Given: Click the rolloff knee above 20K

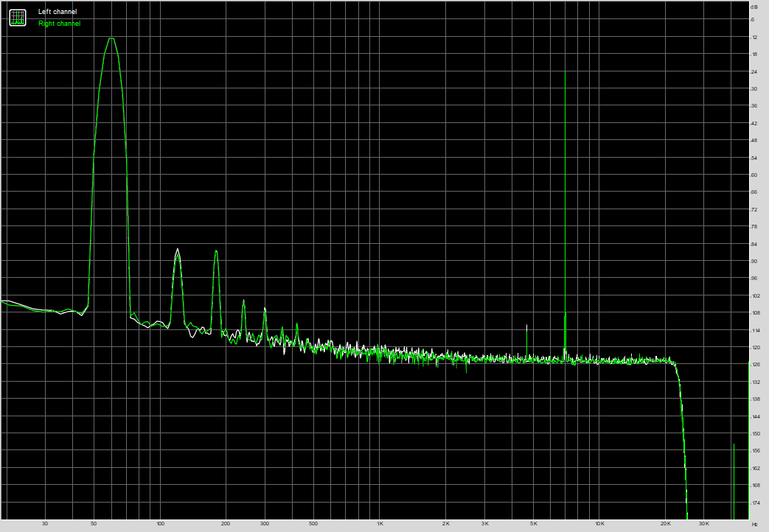Looking at the screenshot, I should click(674, 363).
